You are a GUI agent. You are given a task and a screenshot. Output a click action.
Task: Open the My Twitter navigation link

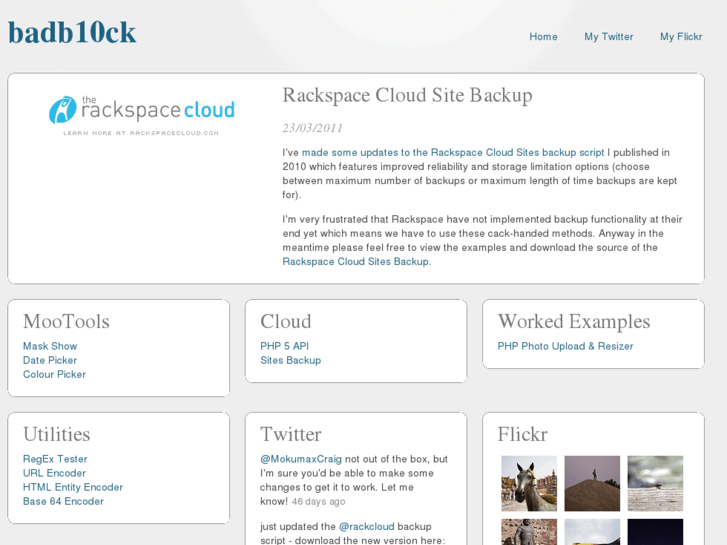[608, 37]
